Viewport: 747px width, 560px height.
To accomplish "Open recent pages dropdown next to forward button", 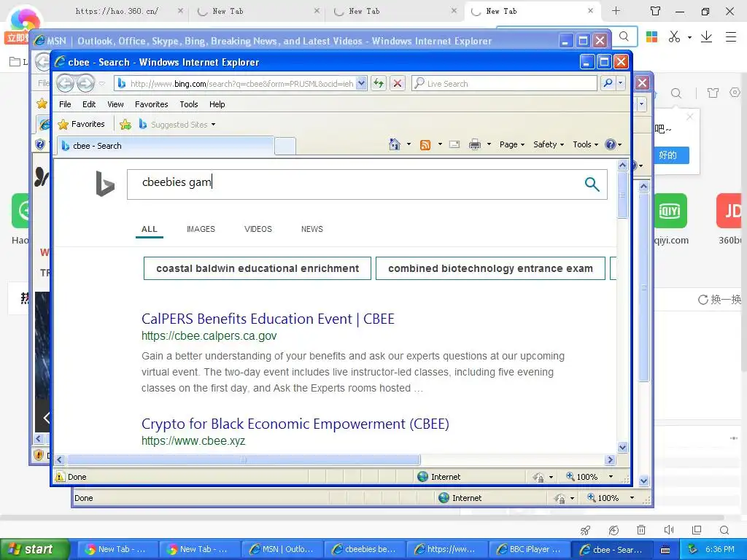I will click(102, 83).
